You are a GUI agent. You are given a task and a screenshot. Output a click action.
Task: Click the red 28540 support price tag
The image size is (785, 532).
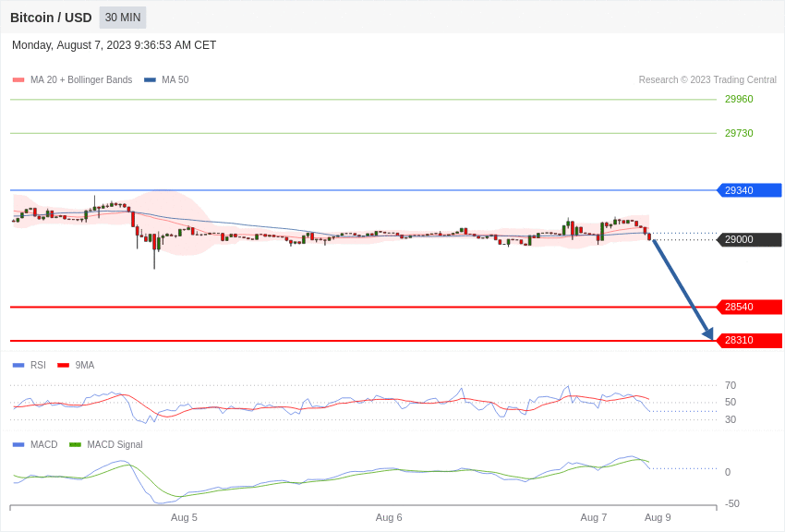750,307
